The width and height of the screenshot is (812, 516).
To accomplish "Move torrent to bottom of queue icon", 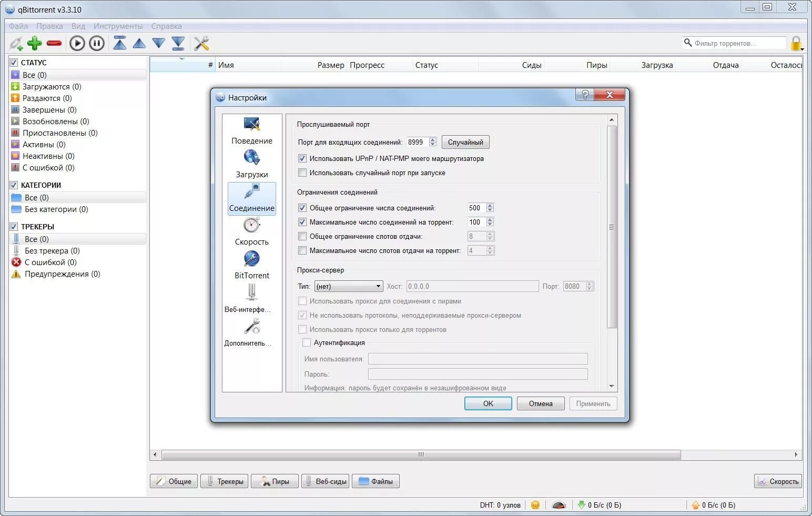I will [178, 43].
